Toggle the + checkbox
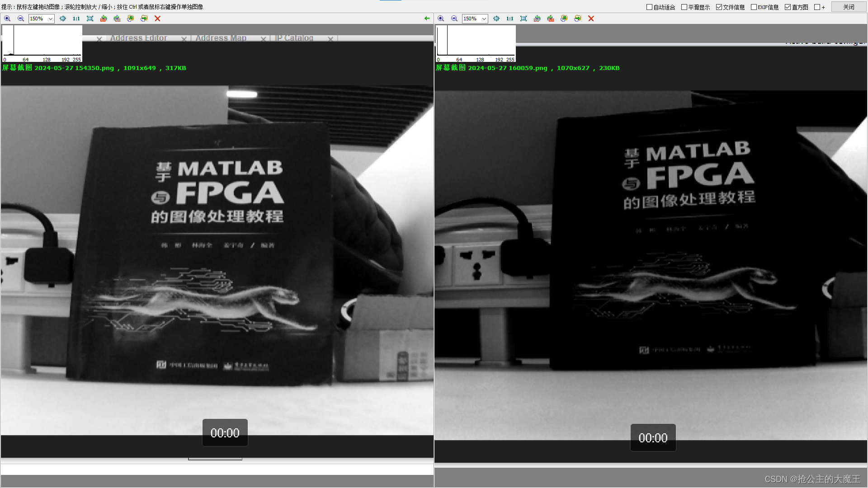This screenshot has width=868, height=488. [x=817, y=7]
